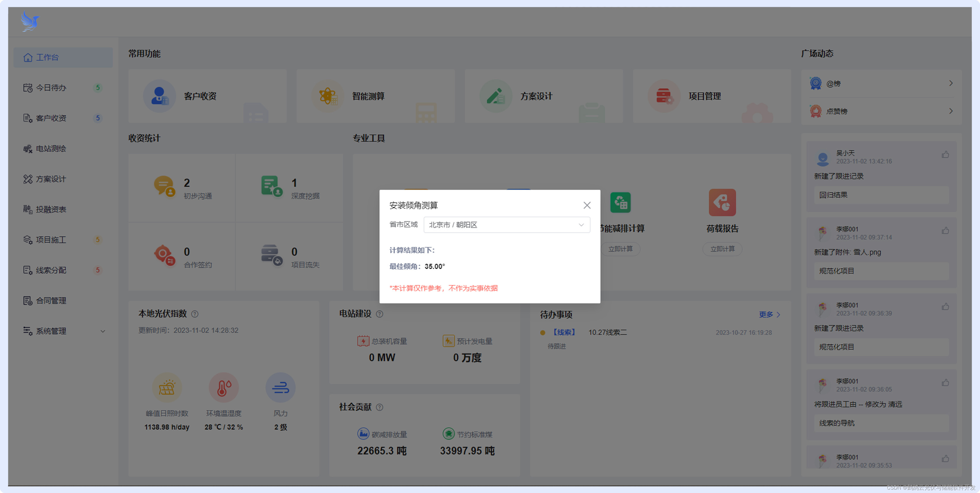Click the 碳减排放量 factory icon

363,434
